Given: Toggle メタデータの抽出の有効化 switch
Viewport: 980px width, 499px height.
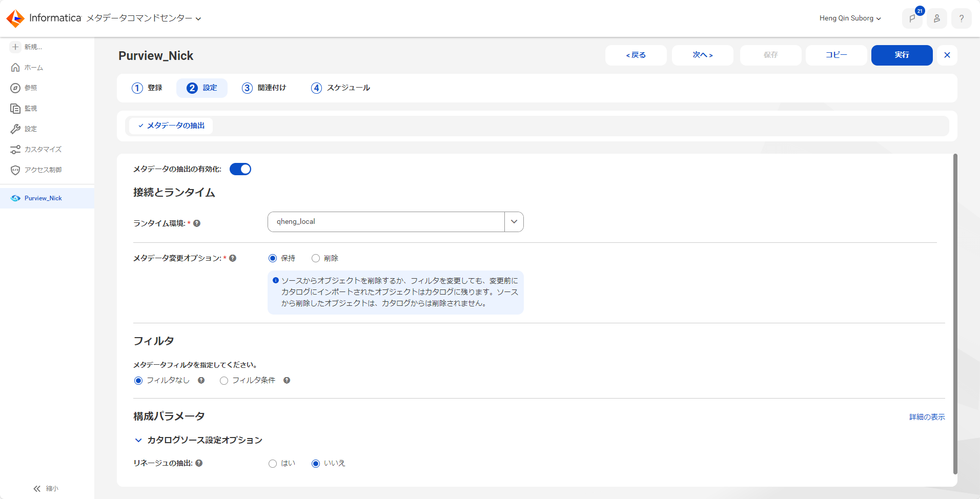Looking at the screenshot, I should [x=240, y=169].
